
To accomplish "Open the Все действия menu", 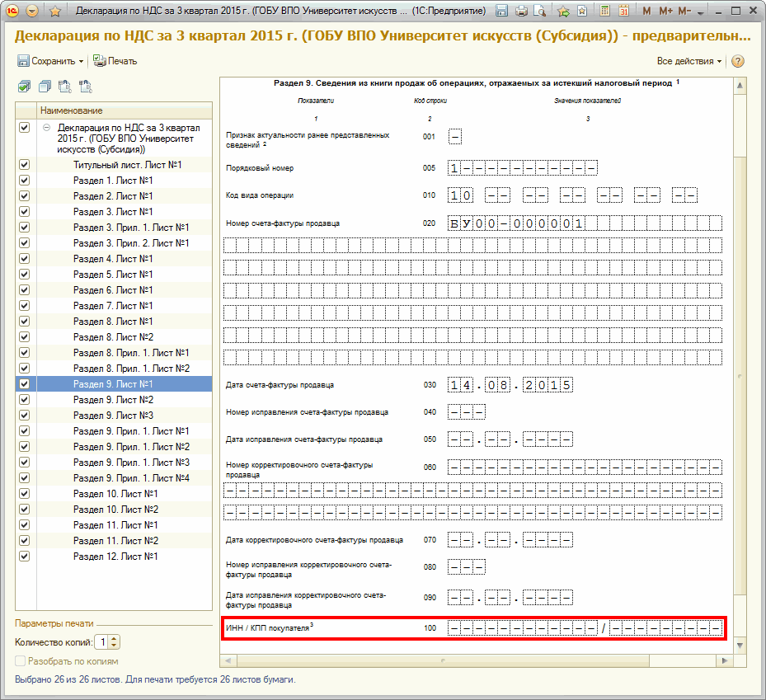I will click(x=688, y=61).
